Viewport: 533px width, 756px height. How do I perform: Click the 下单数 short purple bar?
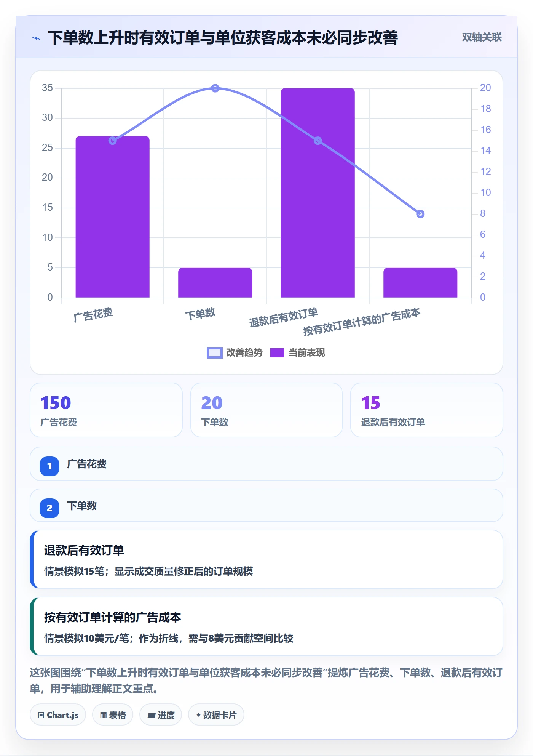pos(215,283)
